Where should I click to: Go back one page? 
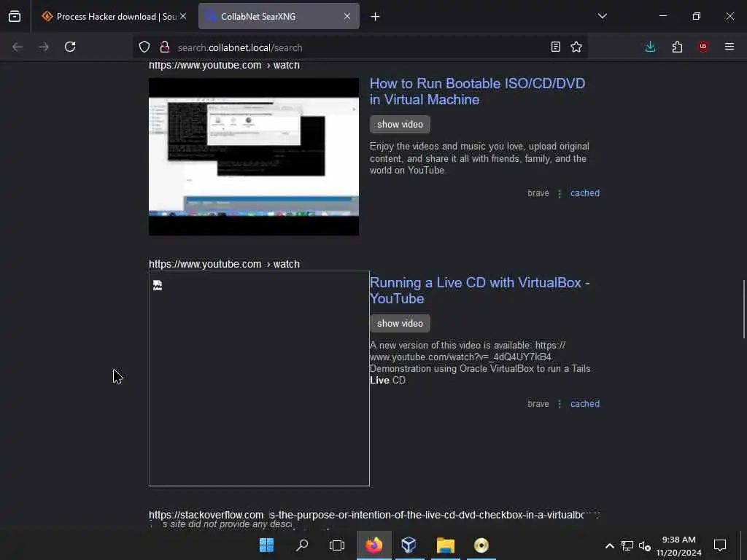point(18,47)
